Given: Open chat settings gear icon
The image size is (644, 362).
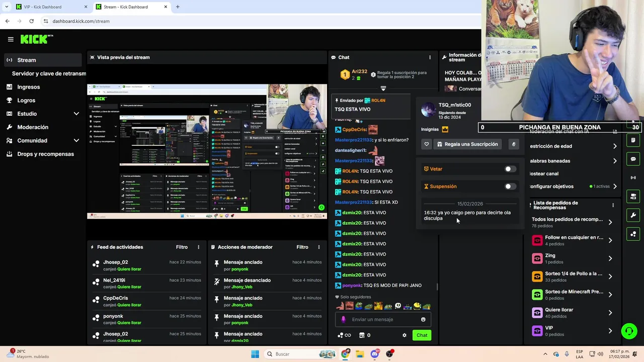Looking at the screenshot, I should [404, 335].
